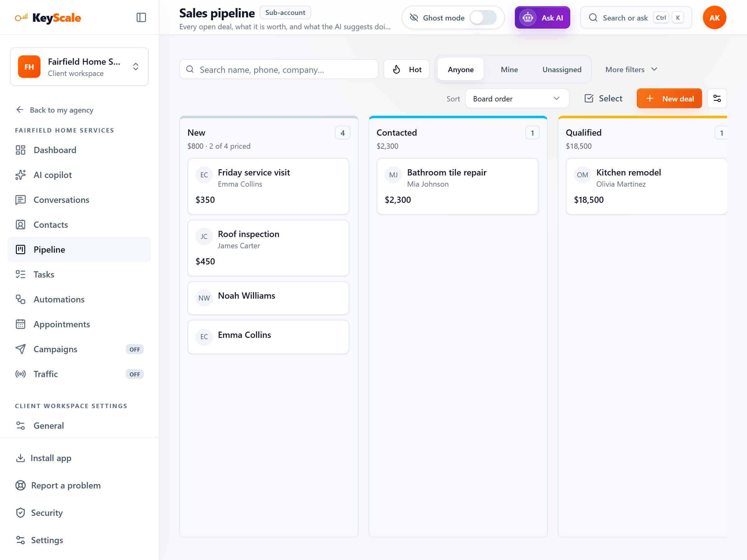Click the Sub-account badge
747x560 pixels.
285,12
